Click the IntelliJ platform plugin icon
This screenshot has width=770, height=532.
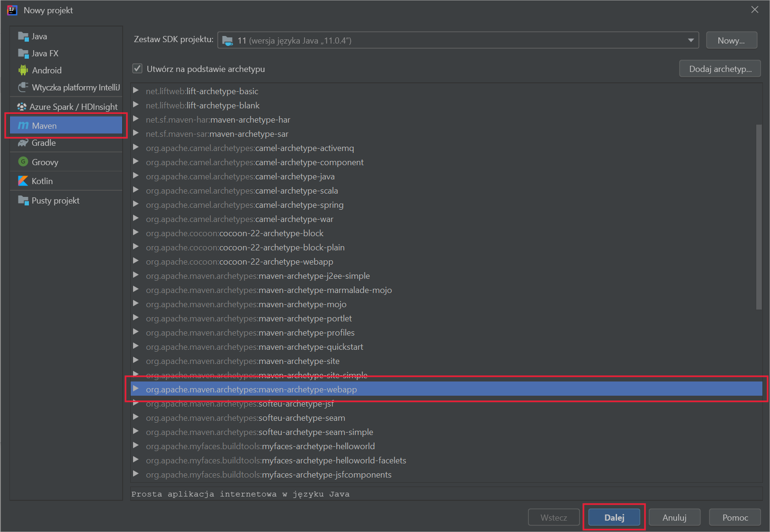point(23,87)
